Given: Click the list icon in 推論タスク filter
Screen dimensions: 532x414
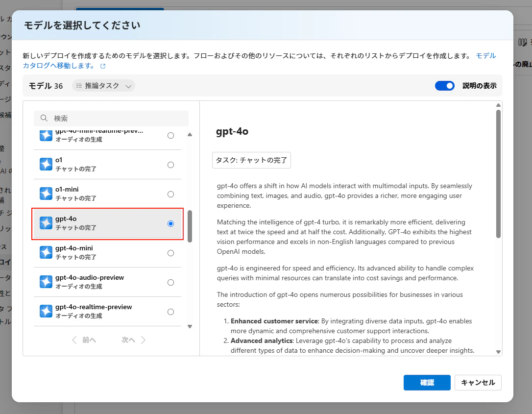Looking at the screenshot, I should [x=79, y=86].
